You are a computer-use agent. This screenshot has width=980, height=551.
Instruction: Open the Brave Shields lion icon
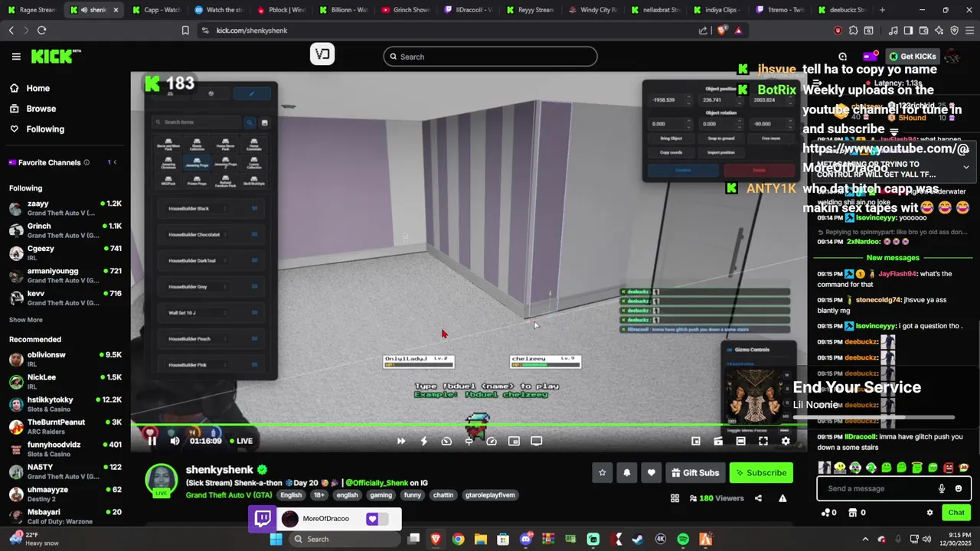click(x=722, y=30)
